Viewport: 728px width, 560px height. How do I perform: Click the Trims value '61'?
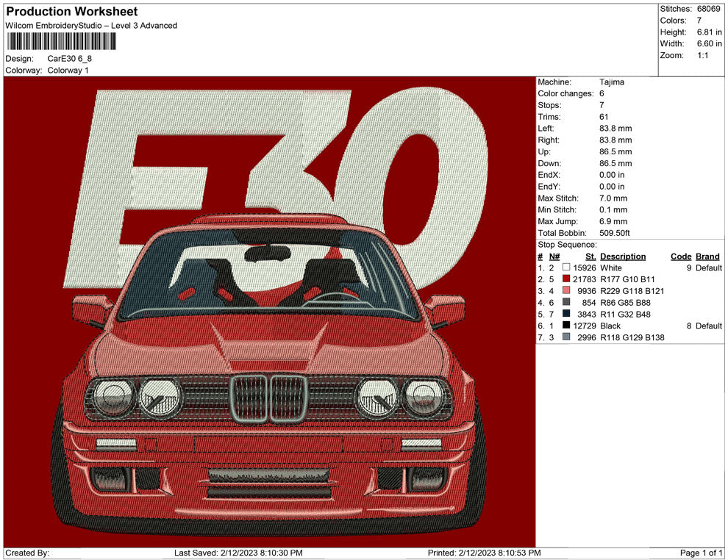tap(604, 117)
